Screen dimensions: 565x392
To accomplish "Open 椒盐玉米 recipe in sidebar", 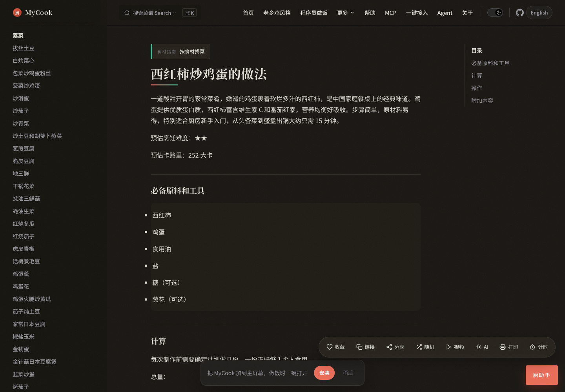I will point(24,337).
